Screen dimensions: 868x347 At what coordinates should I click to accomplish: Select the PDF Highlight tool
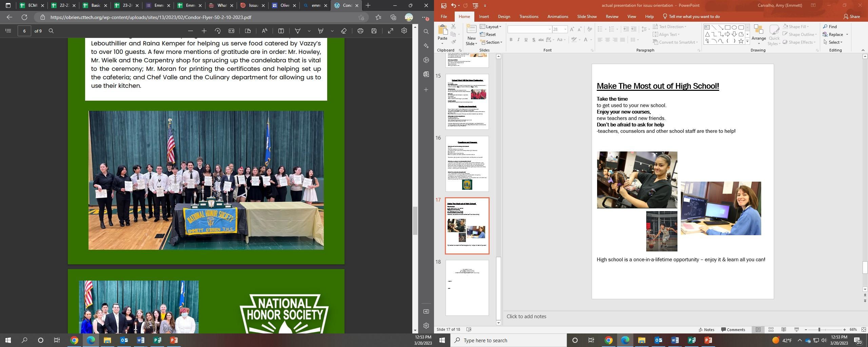pyautogui.click(x=321, y=31)
